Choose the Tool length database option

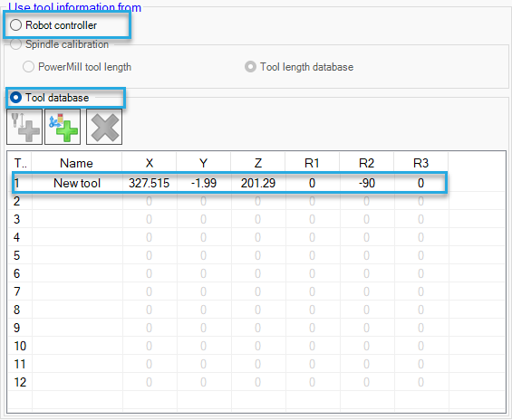click(x=250, y=67)
